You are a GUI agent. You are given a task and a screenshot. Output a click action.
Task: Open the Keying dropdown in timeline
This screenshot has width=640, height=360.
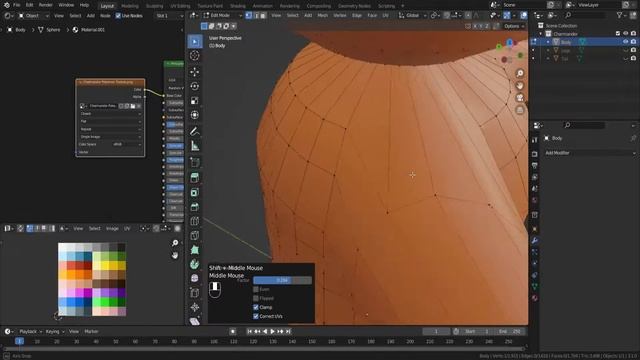tap(55, 331)
